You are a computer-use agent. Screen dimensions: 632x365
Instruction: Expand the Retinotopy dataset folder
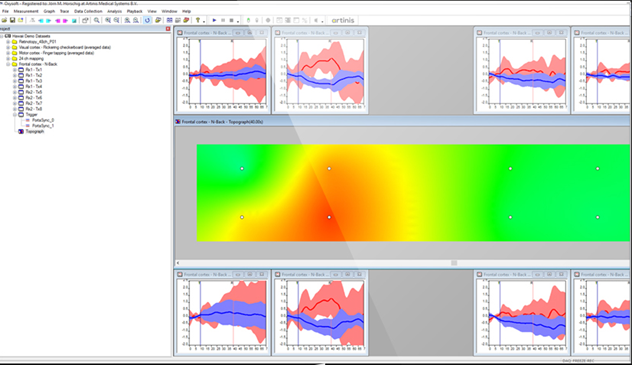(x=8, y=41)
